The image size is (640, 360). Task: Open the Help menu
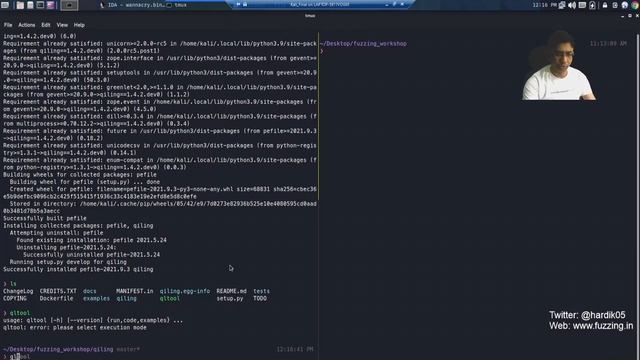click(79, 25)
